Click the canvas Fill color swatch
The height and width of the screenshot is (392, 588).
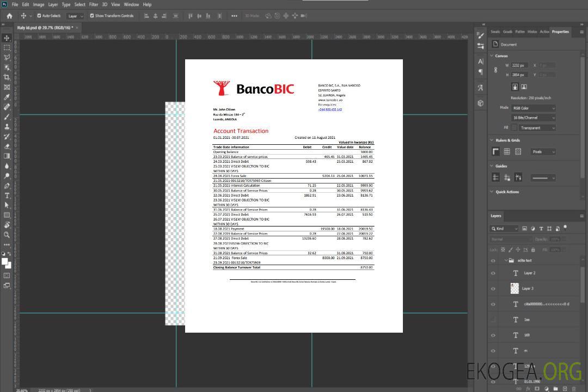[514, 128]
